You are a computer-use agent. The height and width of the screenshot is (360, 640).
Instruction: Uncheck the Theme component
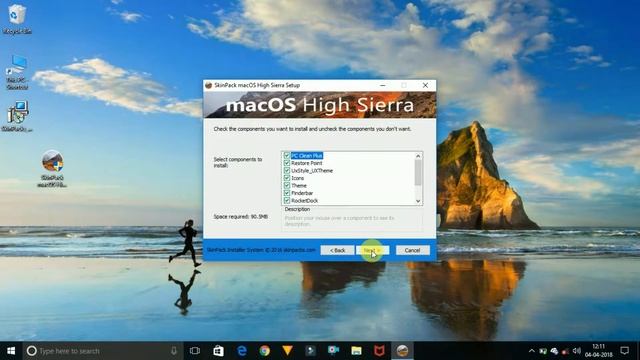tap(287, 185)
